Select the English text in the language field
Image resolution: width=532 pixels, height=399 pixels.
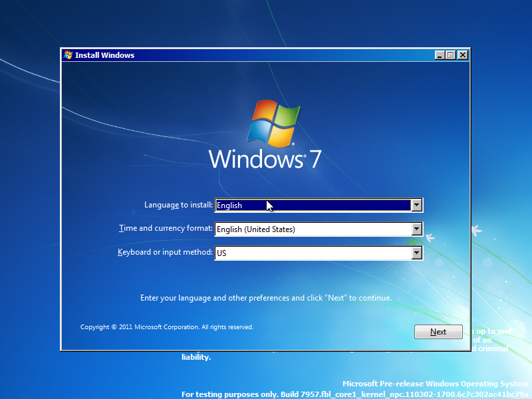coord(229,205)
